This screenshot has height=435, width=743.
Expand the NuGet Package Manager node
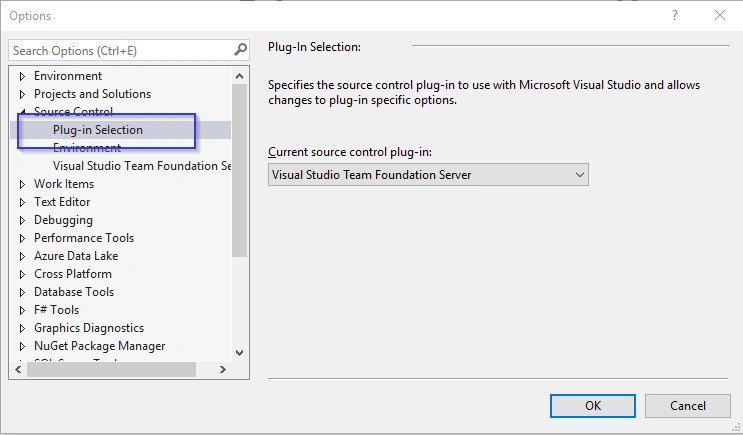coord(22,346)
